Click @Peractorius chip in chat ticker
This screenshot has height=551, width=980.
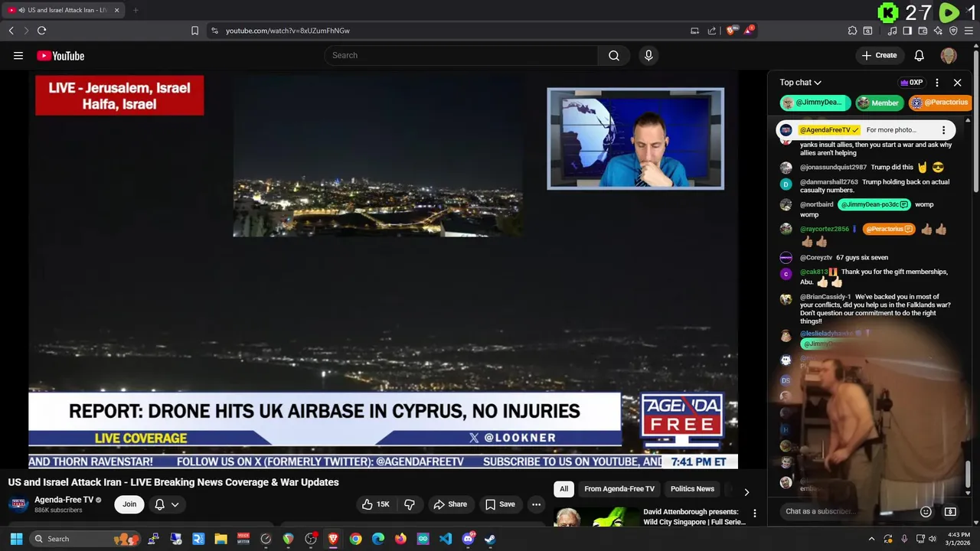pos(940,103)
